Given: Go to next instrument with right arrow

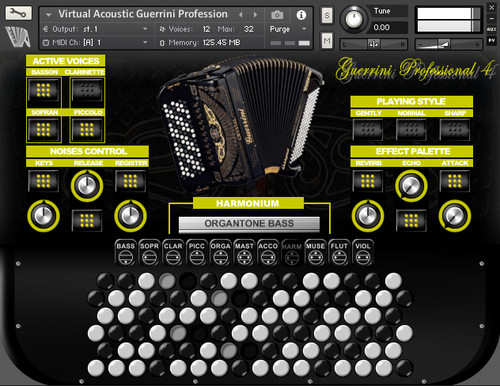Looking at the screenshot, I should [x=255, y=15].
